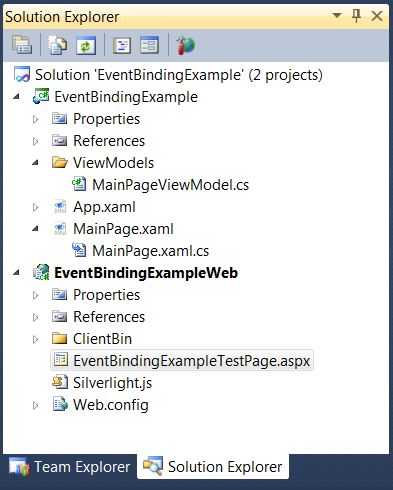393x490 pixels.
Task: Click the View Designer toolbar icon
Action: click(x=149, y=45)
